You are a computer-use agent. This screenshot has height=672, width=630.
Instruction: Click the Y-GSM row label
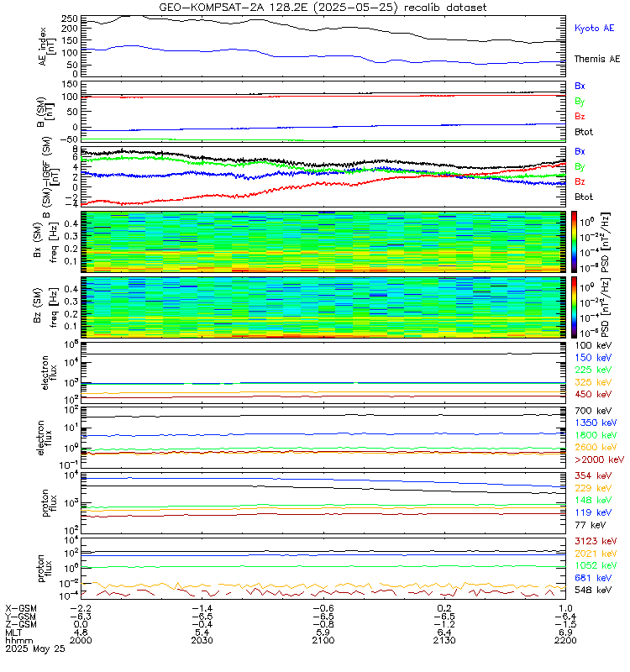click(21, 617)
